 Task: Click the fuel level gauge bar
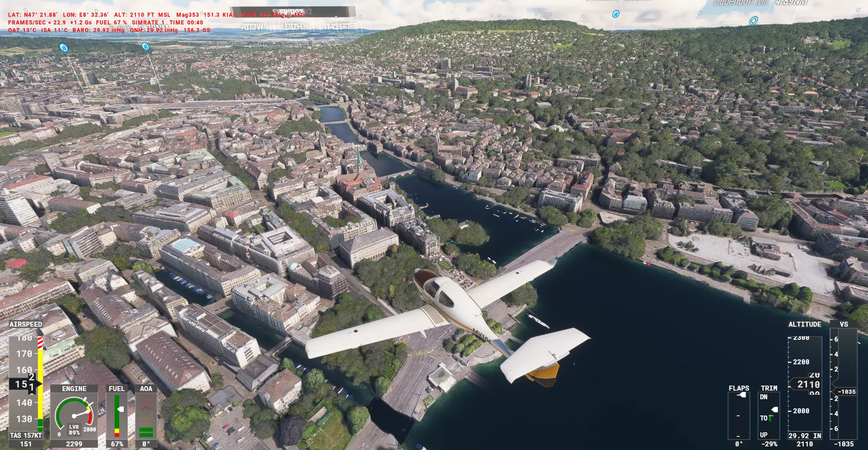(x=117, y=416)
